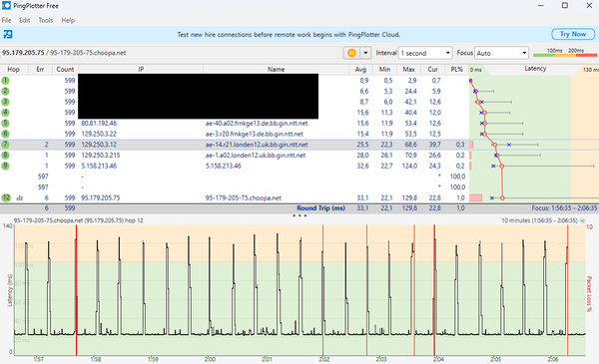This screenshot has height=364, width=599.
Task: Click the Try Now button
Action: 573,34
